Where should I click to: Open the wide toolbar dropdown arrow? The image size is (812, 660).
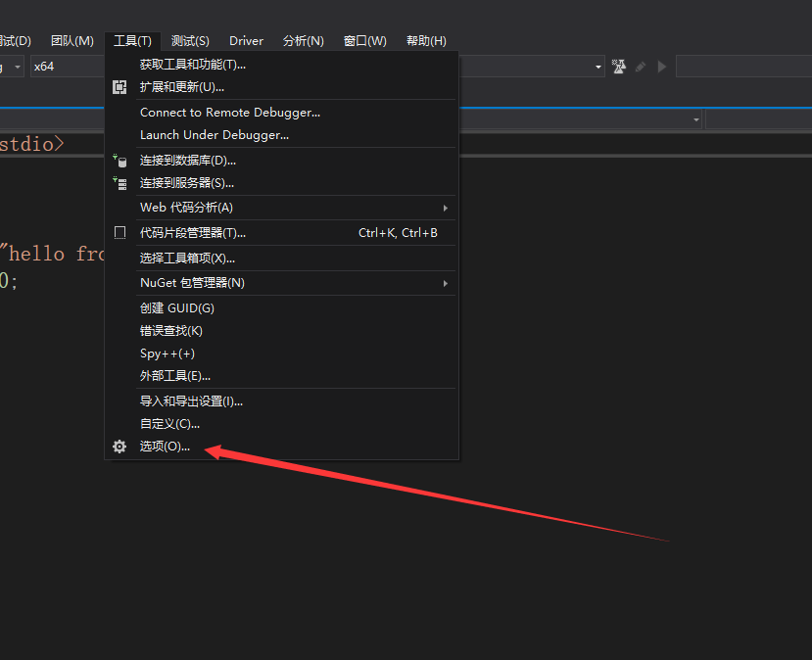598,67
